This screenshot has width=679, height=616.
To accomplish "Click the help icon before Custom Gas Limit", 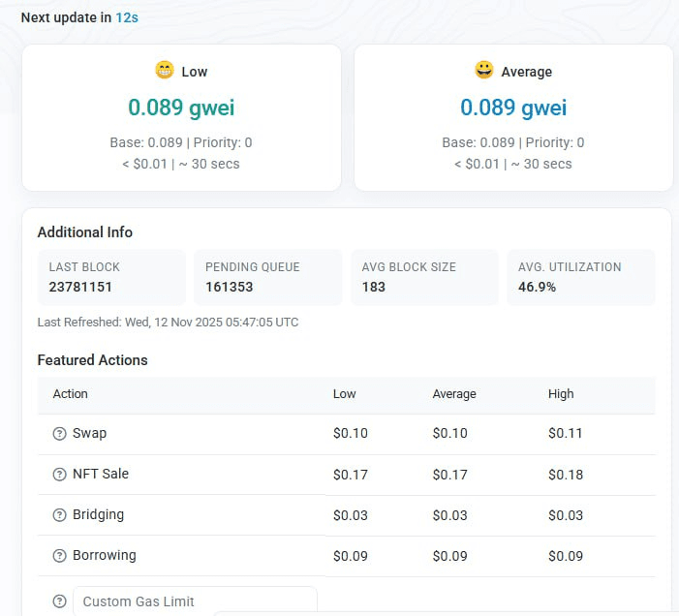I will [x=59, y=601].
